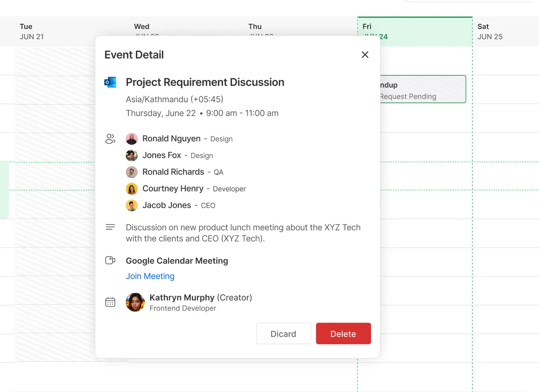Image resolution: width=539 pixels, height=392 pixels.
Task: Open Kathryn Murphy's creator avatar
Action: [135, 302]
